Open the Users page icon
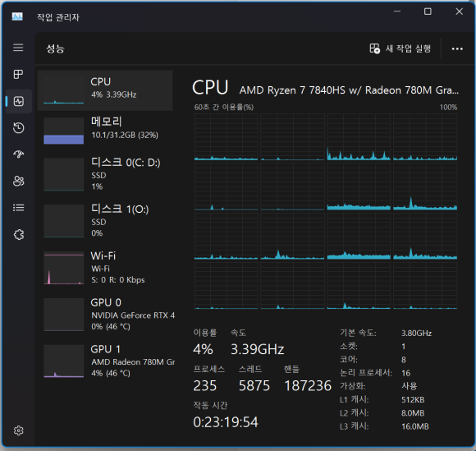Screen dimensions: 476x451 (19, 181)
